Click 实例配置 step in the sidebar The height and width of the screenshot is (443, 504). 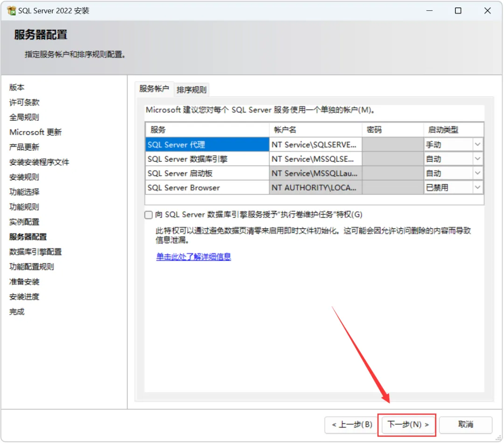coord(24,222)
